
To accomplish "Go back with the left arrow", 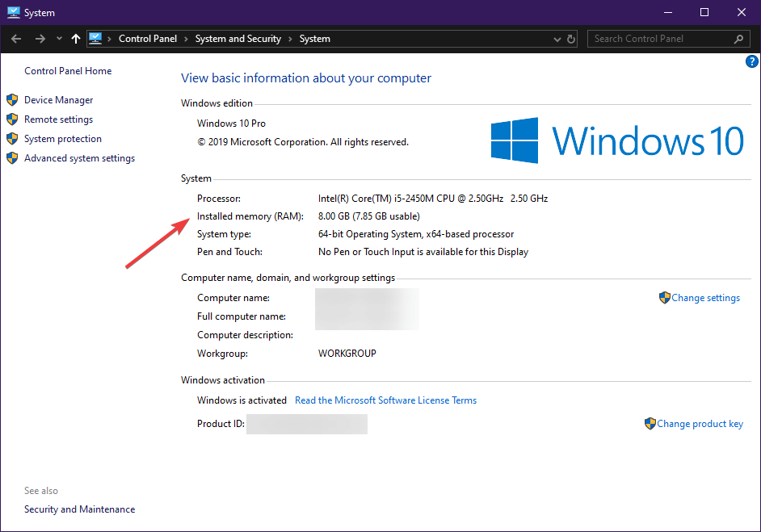I will point(16,39).
